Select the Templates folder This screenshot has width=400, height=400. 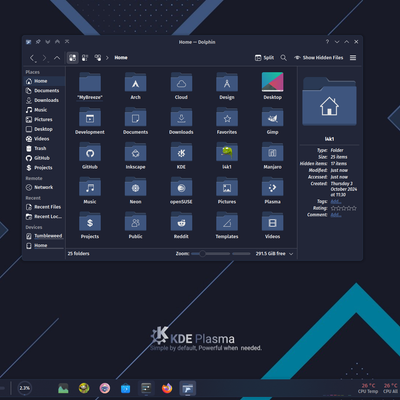tap(227, 225)
